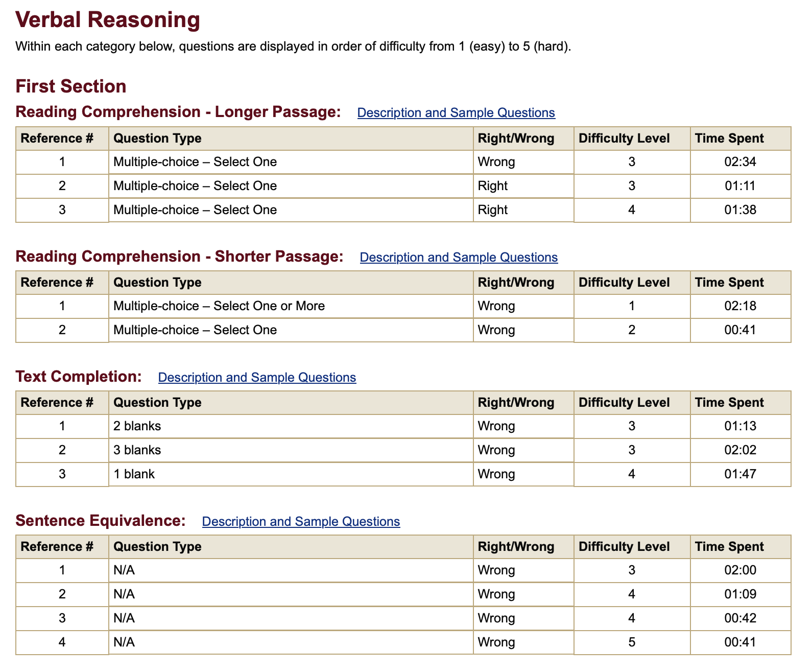Image resolution: width=812 pixels, height=671 pixels.
Task: Click Right/Wrong header in Longer Passage table
Action: 516,138
